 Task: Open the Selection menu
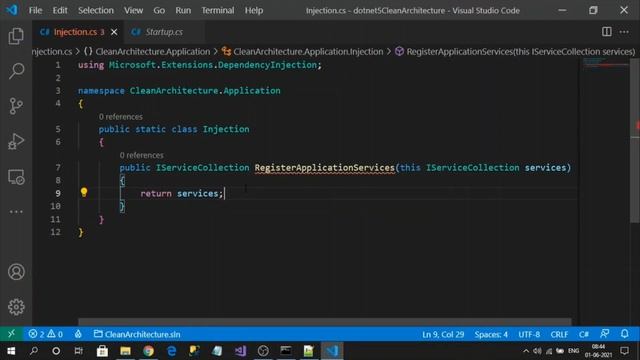96,10
